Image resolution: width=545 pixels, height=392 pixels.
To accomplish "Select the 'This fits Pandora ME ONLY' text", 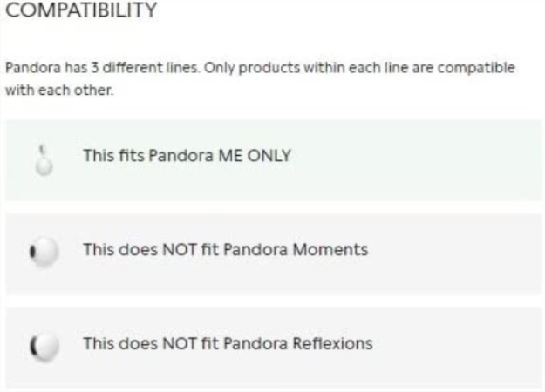I will point(187,156).
